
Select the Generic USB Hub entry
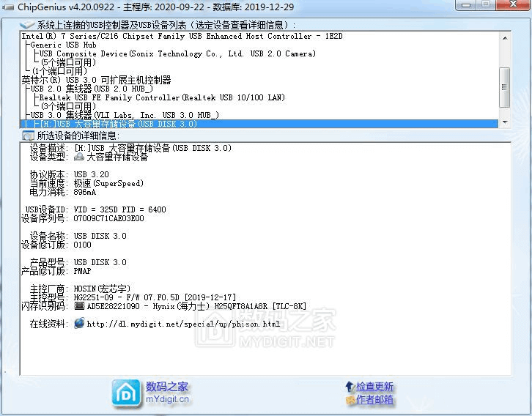click(63, 45)
